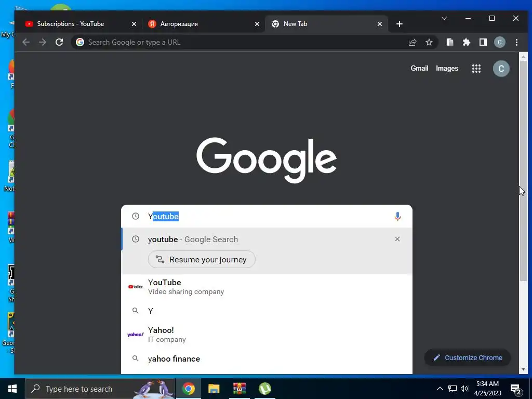
Task: Click the clock icon on the youtube suggestion row
Action: (x=136, y=239)
